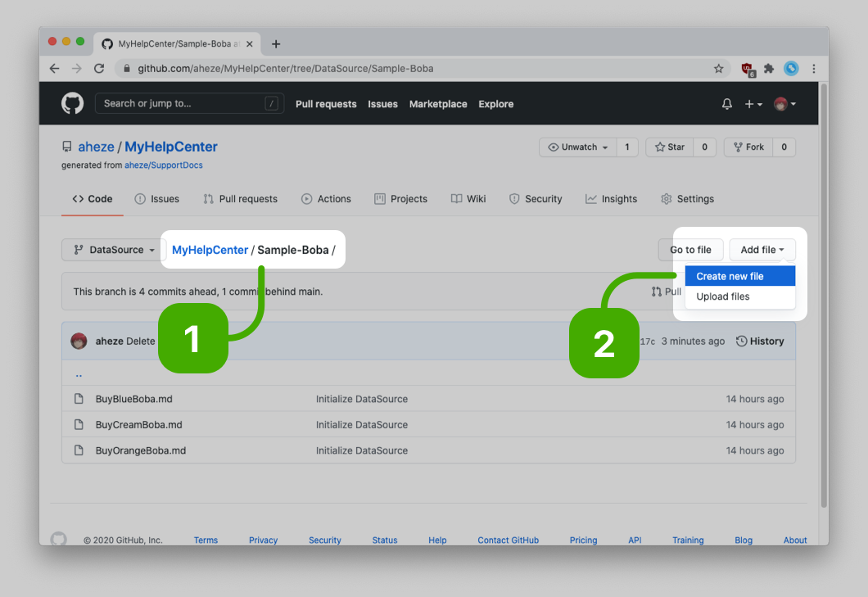The height and width of the screenshot is (597, 868).
Task: Open notifications bell icon
Action: coord(726,104)
